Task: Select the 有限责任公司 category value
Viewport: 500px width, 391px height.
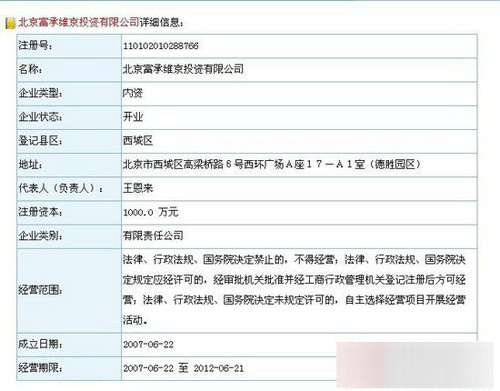Action: 153,236
